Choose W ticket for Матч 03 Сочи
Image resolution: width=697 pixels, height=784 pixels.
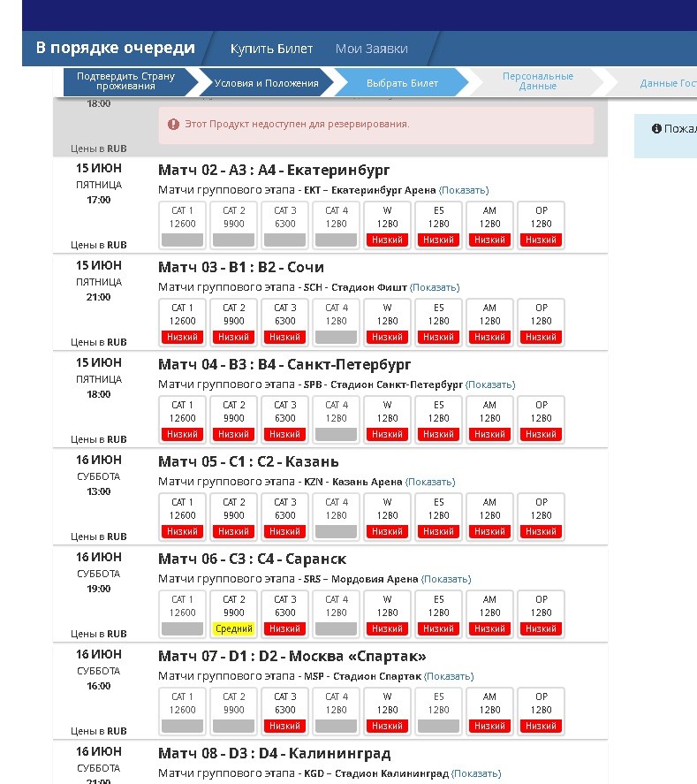click(x=387, y=322)
